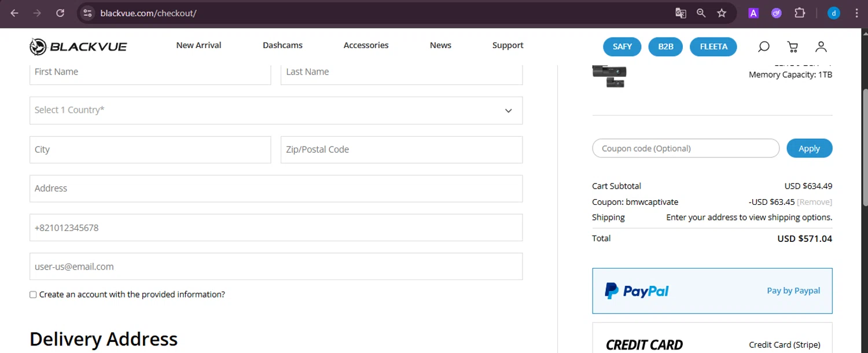Click the PayPal logo
The width and height of the screenshot is (868, 353).
click(x=637, y=291)
